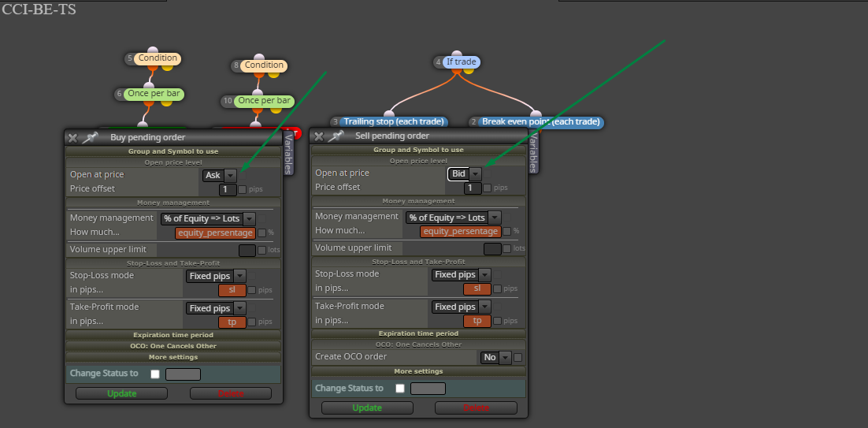868x428 pixels.
Task: Toggle Price offset pips checkbox in Buy panel
Action: (x=242, y=189)
